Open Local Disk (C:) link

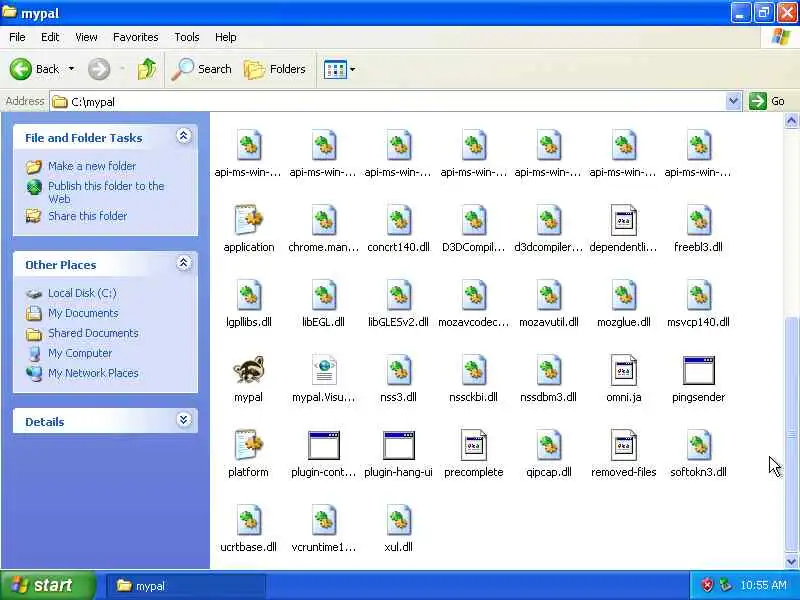click(82, 293)
